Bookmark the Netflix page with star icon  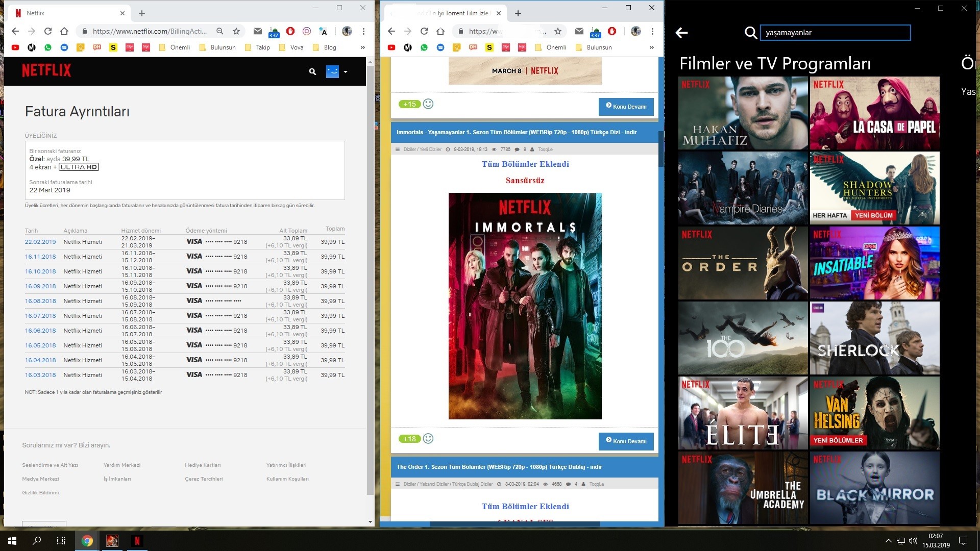236,31
